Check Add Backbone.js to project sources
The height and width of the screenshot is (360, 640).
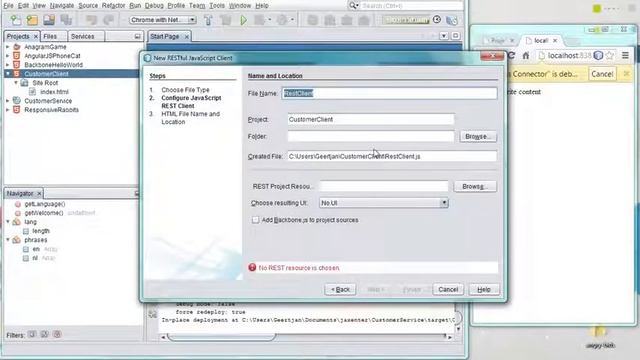pos(256,220)
